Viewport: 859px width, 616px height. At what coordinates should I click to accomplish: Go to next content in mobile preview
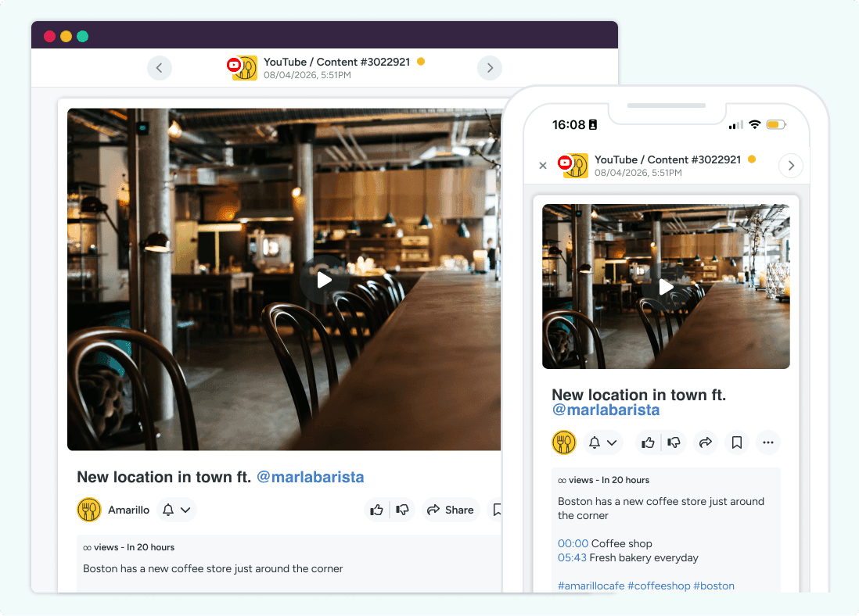[x=791, y=166]
